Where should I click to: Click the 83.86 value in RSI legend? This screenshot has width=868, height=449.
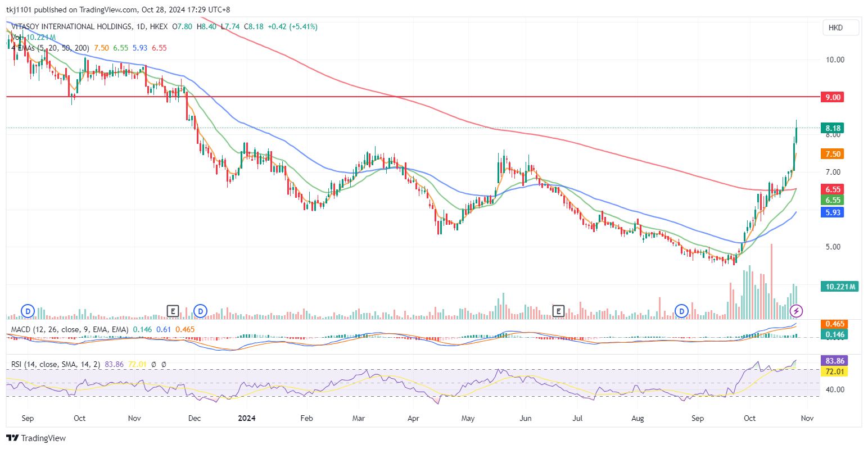pos(115,364)
